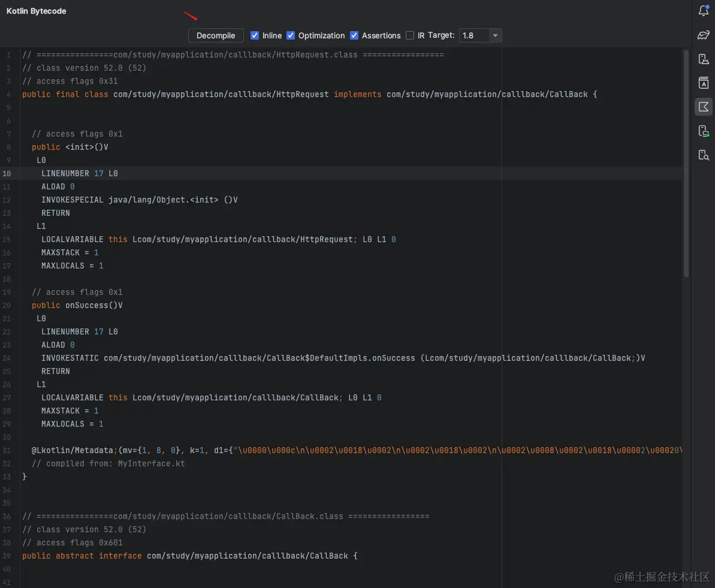Click the @Lkotlin/Metadata annotation line
This screenshot has width=715, height=588.
click(357, 451)
